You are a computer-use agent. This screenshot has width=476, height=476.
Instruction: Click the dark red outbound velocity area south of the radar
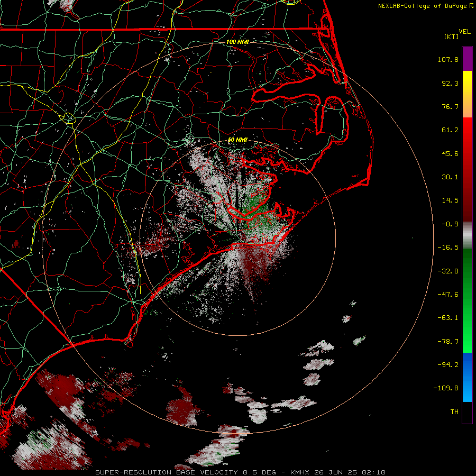pyautogui.click(x=253, y=262)
